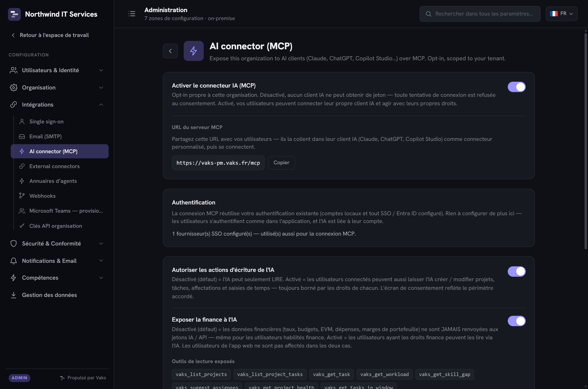The height and width of the screenshot is (389, 588).
Task: Click the Propulsé par Vaks link
Action: tap(83, 378)
